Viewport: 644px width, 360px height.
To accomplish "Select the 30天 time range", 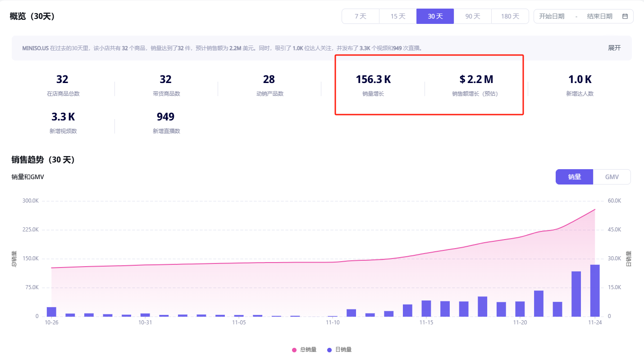I will pyautogui.click(x=435, y=16).
